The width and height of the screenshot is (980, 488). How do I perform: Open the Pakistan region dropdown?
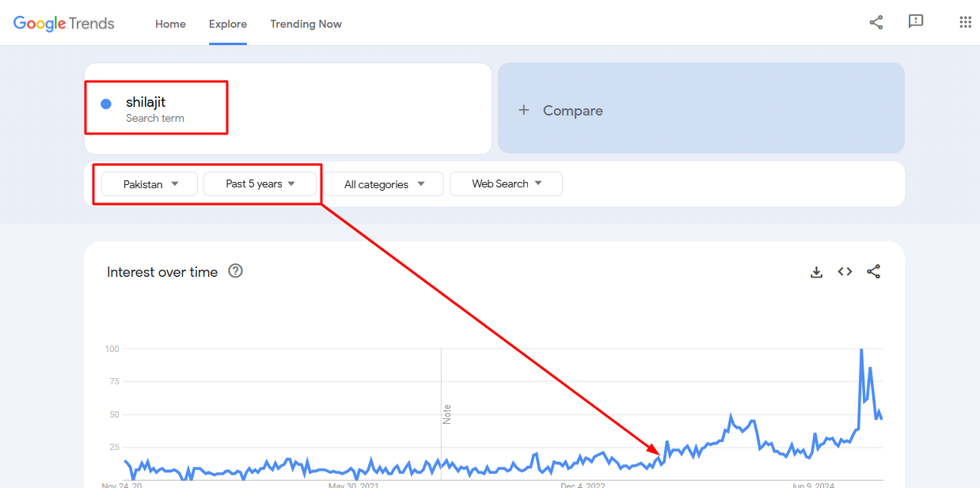150,184
